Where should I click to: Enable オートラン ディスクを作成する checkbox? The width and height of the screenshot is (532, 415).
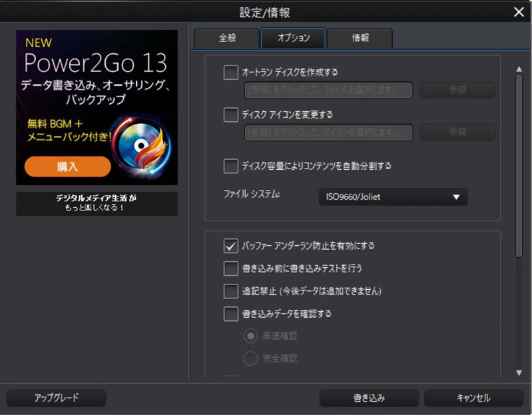pyautogui.click(x=231, y=73)
